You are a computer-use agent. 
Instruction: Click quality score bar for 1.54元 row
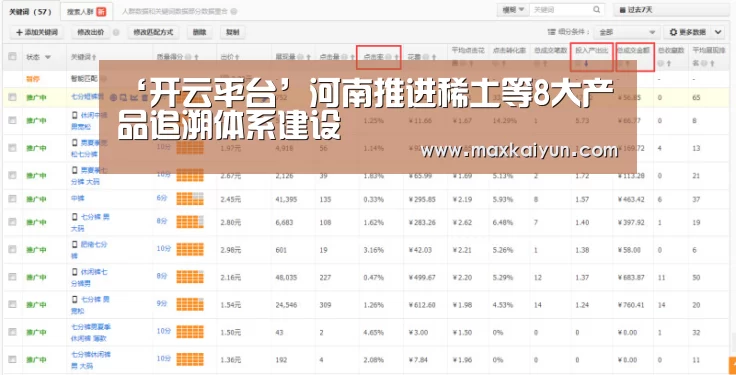(190, 304)
